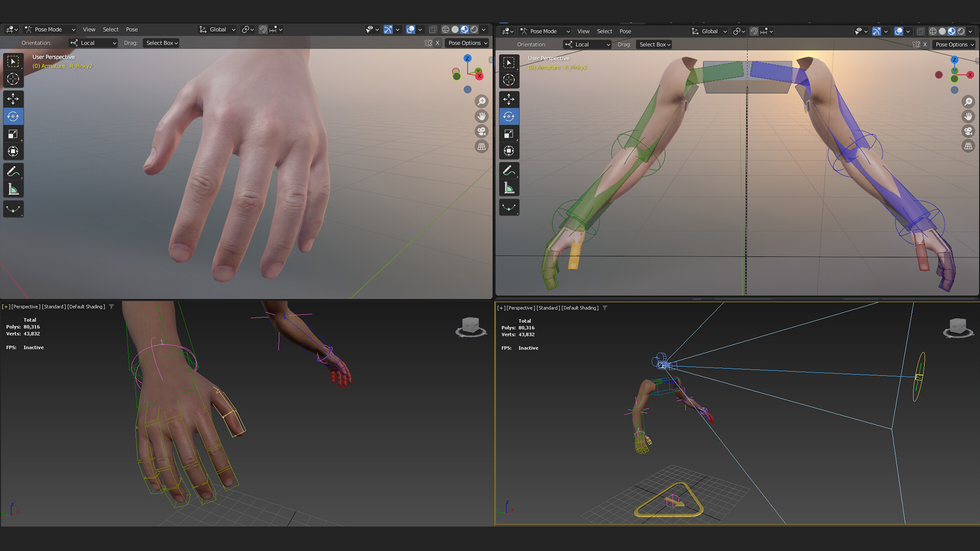980x551 pixels.
Task: Toggle show gizmo button in top-left viewport header
Action: click(387, 30)
